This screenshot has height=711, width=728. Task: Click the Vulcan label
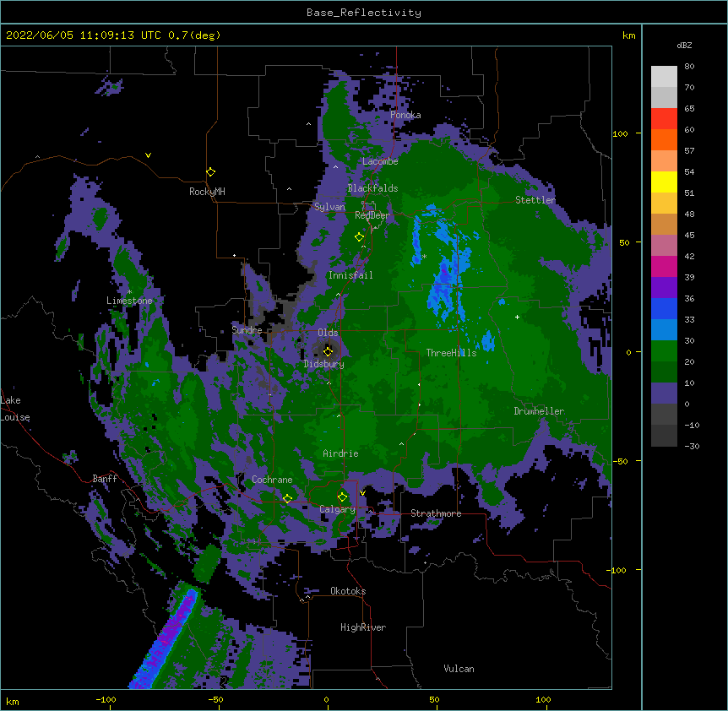(459, 669)
